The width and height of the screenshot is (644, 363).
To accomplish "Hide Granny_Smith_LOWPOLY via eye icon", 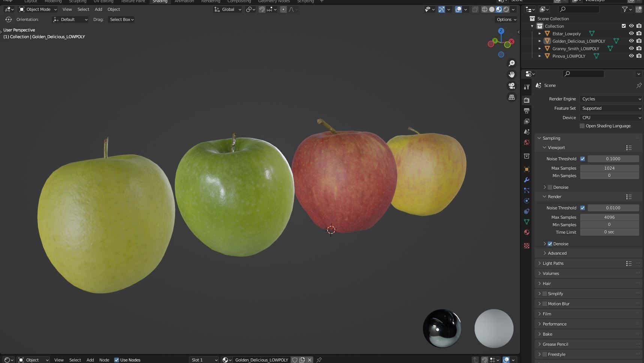I will pos(631,49).
